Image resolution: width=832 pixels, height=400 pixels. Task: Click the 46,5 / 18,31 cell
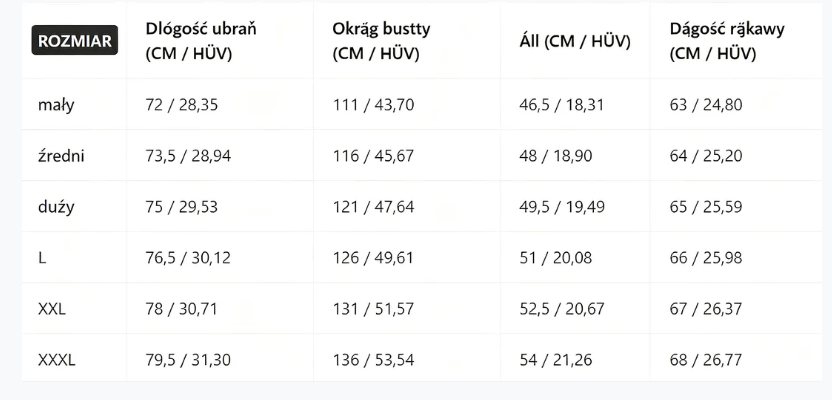pos(562,104)
